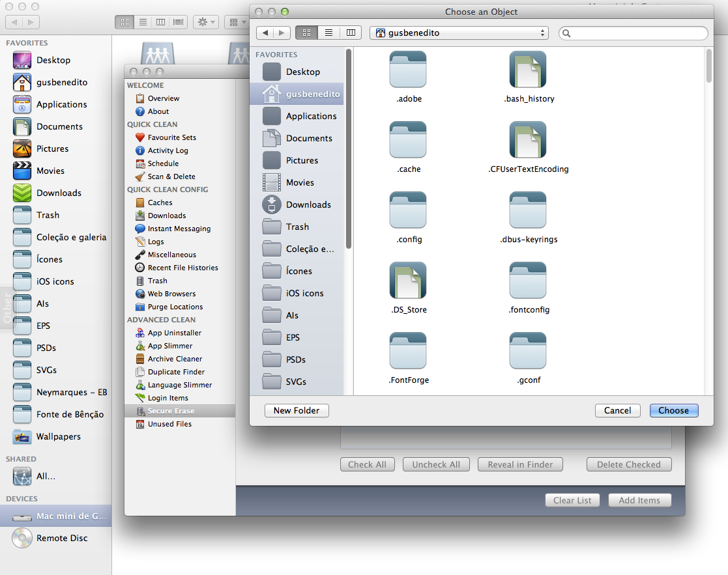Open Overview in the Welcome section

click(x=157, y=98)
